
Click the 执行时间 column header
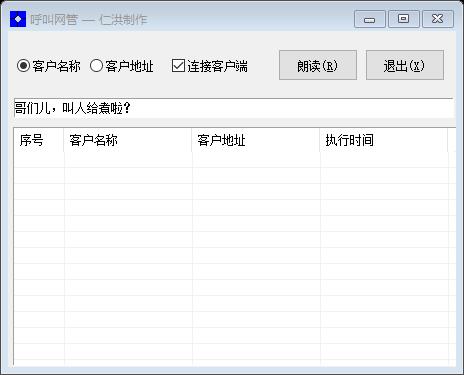click(x=384, y=140)
